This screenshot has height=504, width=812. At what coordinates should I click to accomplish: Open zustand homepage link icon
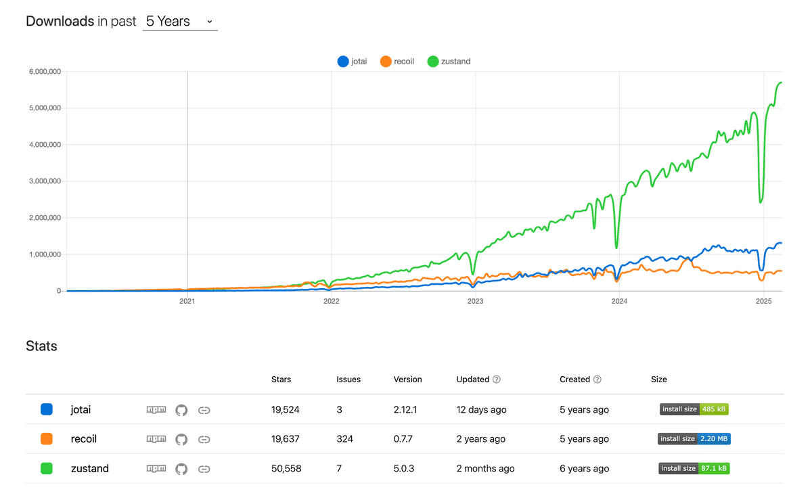pyautogui.click(x=204, y=469)
